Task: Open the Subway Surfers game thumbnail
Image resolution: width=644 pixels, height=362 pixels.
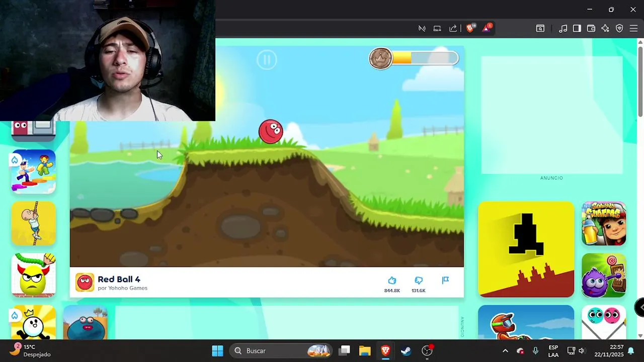Action: click(604, 224)
